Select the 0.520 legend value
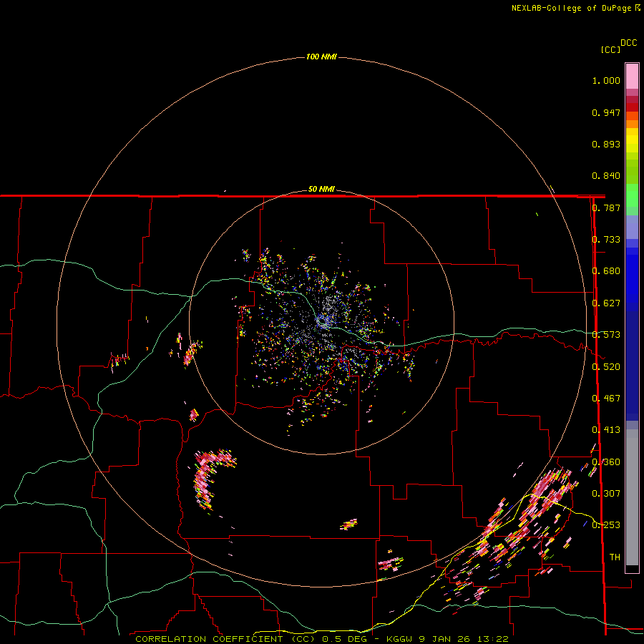Image resolution: width=644 pixels, height=644 pixels. tap(606, 367)
